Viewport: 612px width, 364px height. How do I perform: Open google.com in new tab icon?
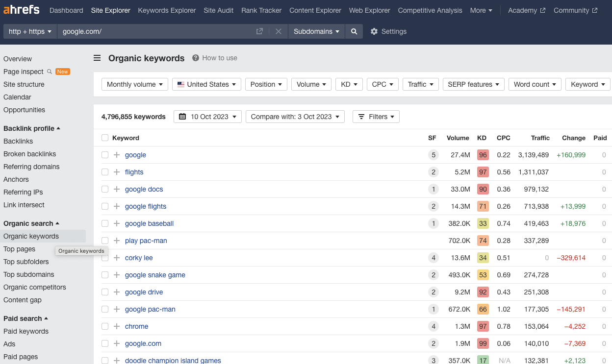(x=259, y=31)
